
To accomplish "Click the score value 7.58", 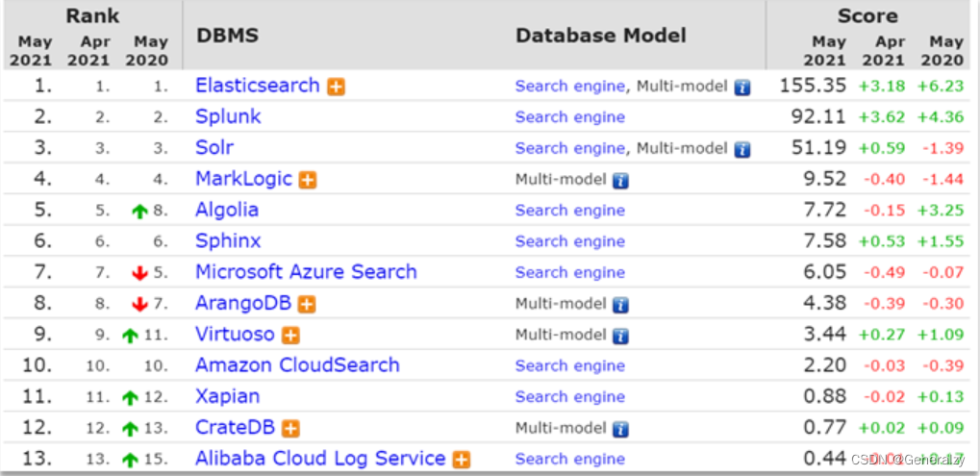I will (x=825, y=241).
